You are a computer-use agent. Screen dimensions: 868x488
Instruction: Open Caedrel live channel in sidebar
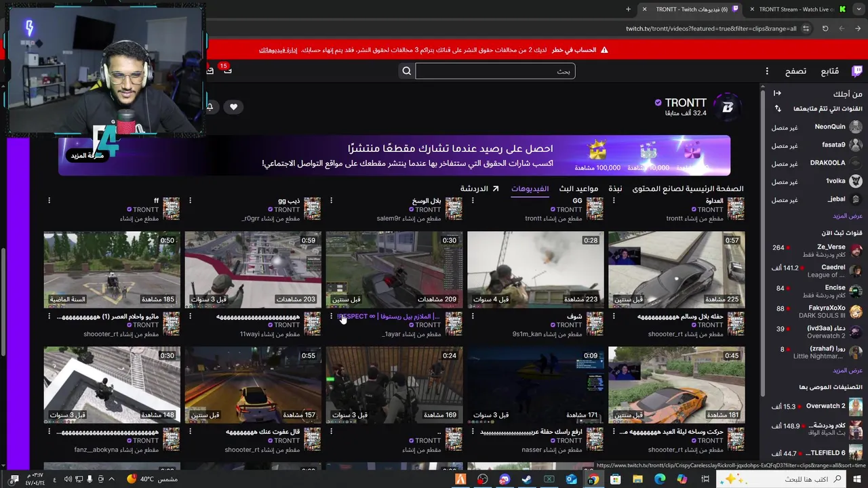pyautogui.click(x=816, y=271)
